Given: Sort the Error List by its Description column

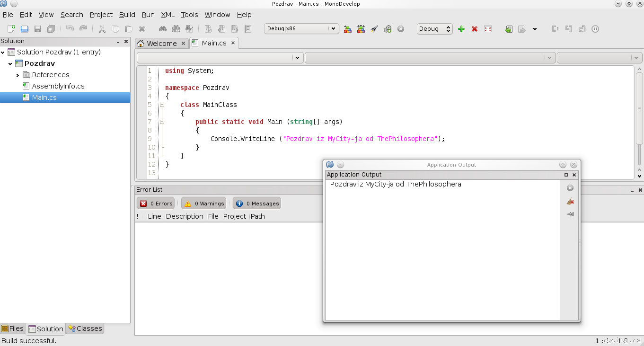Looking at the screenshot, I should pos(185,216).
